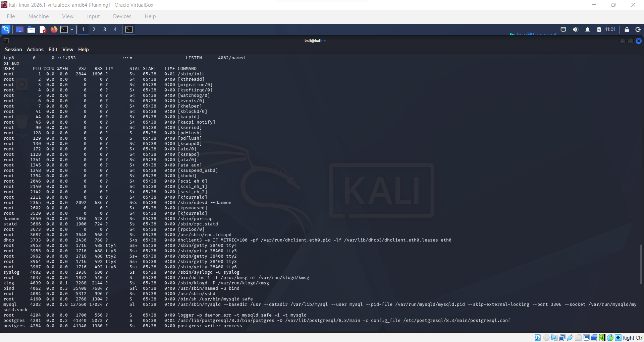Switch to workspace 4

coord(115,29)
